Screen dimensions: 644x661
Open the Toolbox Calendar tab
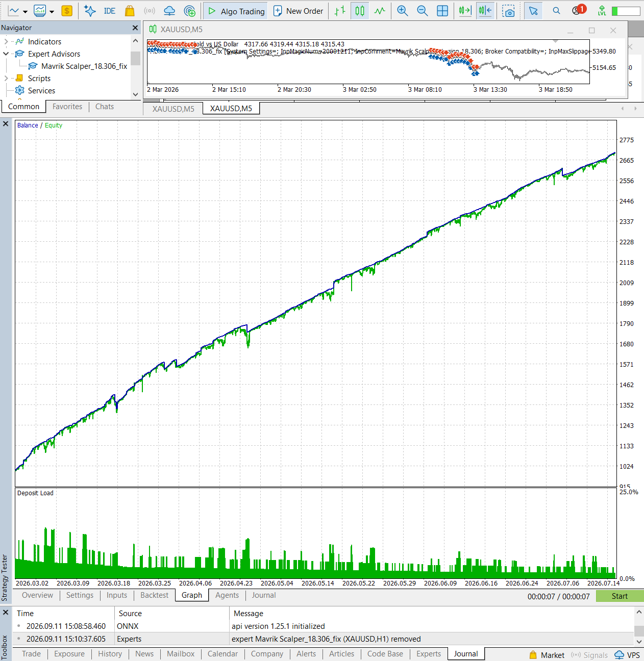[222, 654]
